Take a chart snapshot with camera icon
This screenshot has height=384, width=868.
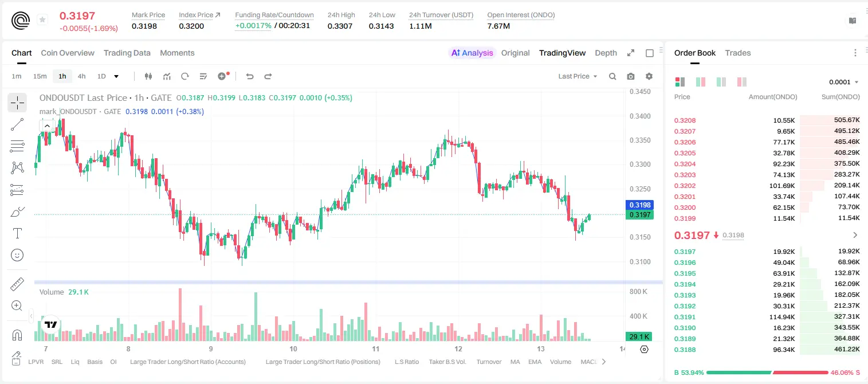631,76
